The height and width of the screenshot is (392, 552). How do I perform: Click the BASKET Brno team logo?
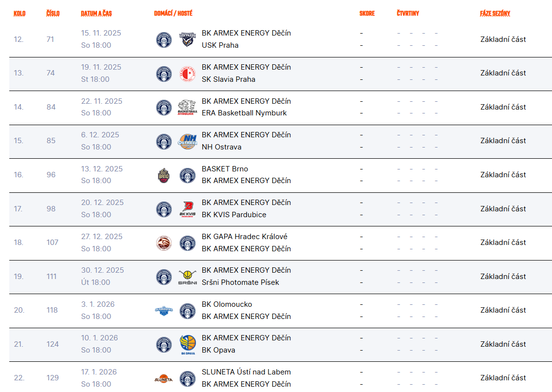[164, 175]
